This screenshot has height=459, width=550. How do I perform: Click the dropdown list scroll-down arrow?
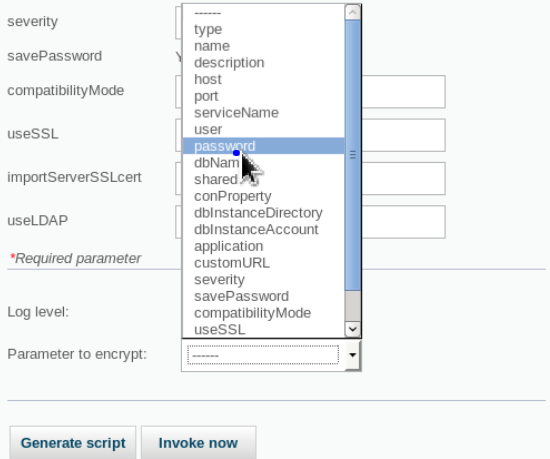pyautogui.click(x=353, y=329)
